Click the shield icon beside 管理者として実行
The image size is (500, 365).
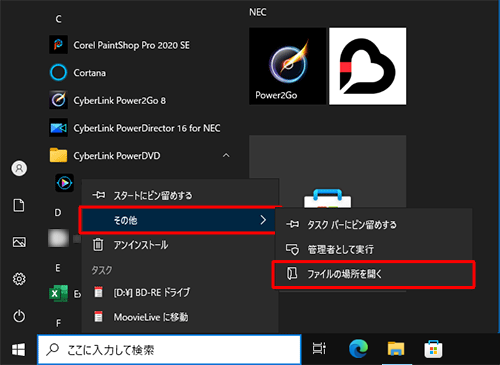pyautogui.click(x=292, y=249)
